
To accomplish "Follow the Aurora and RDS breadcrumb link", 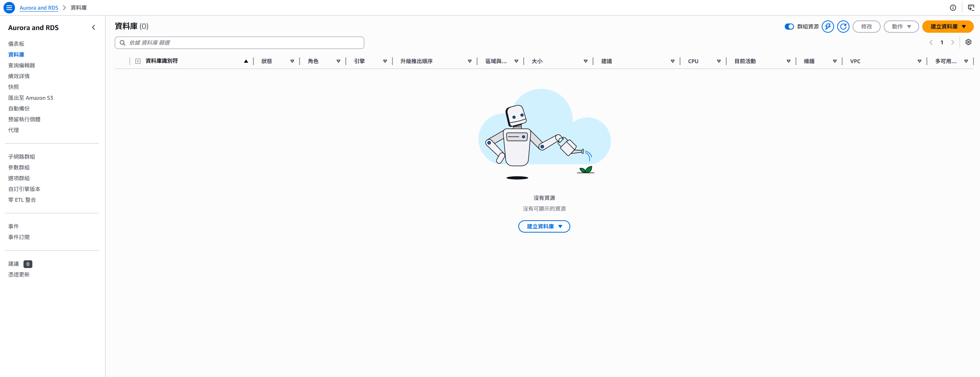I will tap(39, 8).
